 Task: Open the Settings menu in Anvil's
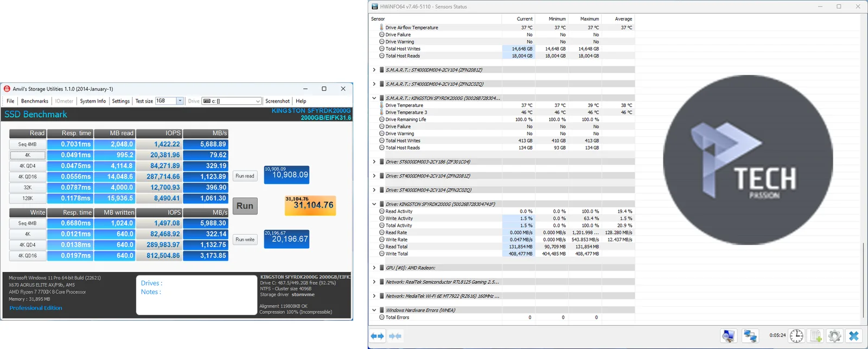point(120,101)
